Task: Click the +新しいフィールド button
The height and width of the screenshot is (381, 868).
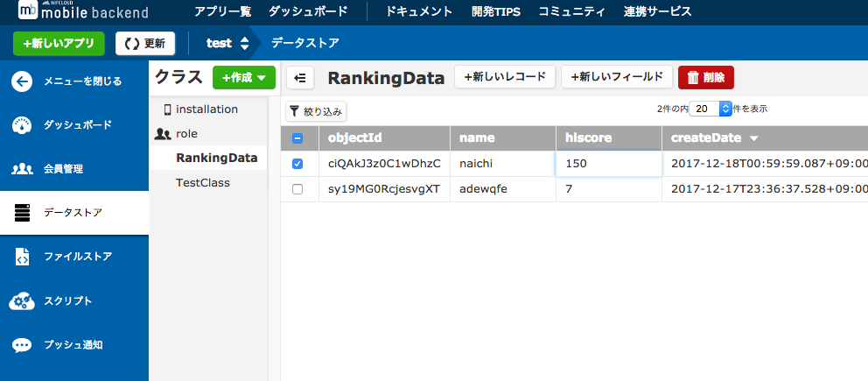Action: (x=617, y=77)
